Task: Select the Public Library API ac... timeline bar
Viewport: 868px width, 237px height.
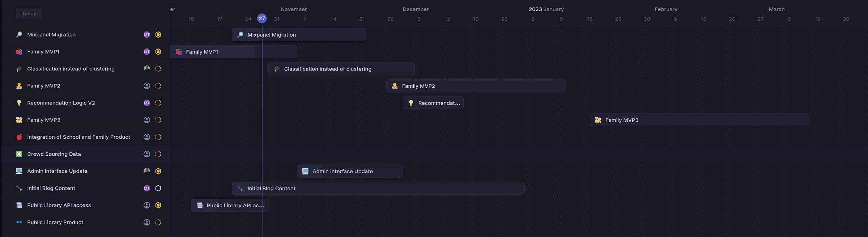Action: click(x=230, y=205)
